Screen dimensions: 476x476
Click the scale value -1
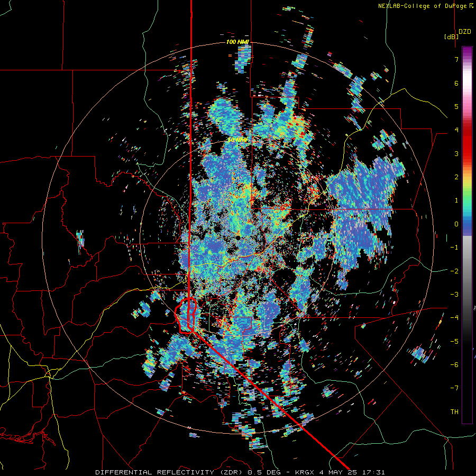click(x=454, y=248)
